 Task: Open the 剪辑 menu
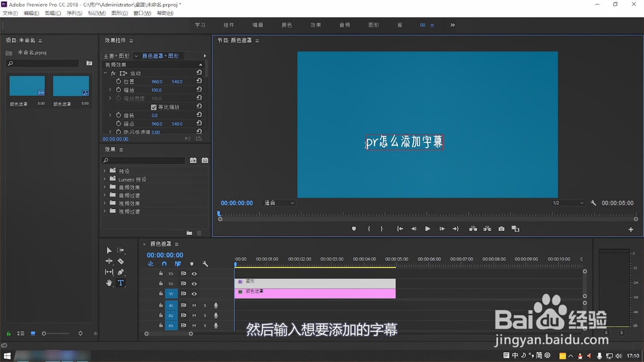pos(53,13)
